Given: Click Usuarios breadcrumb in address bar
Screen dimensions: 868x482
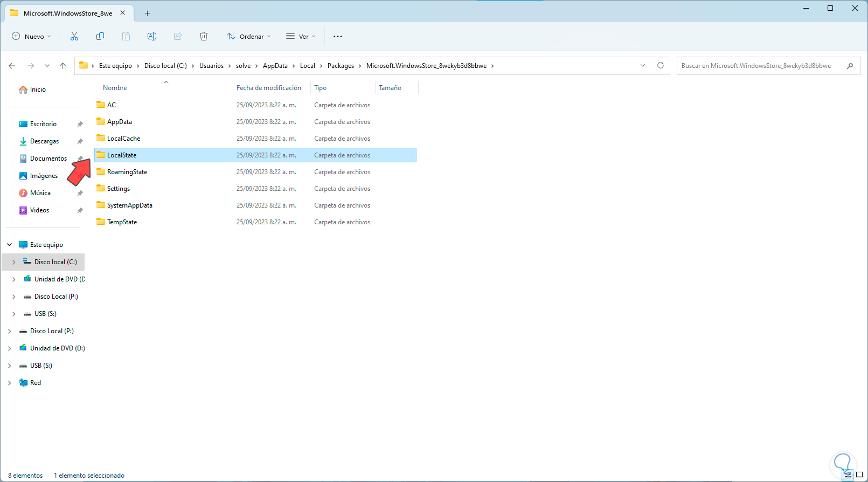Looking at the screenshot, I should (x=211, y=66).
